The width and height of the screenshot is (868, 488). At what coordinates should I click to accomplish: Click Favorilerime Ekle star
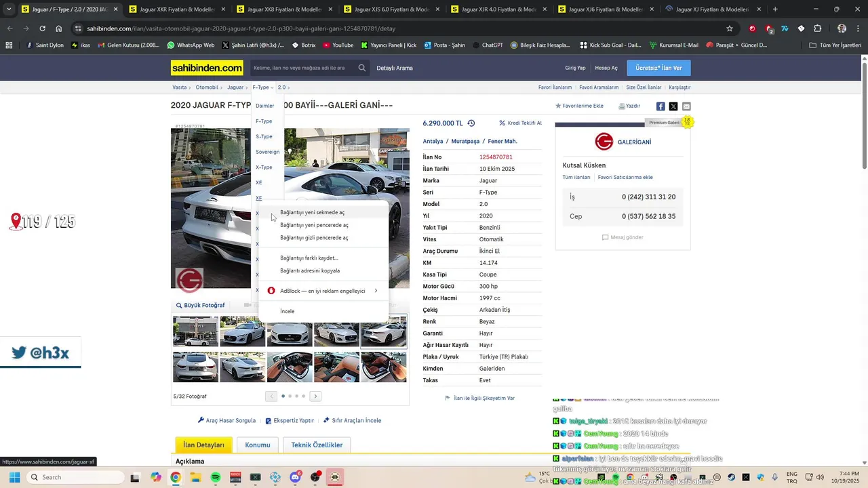[x=579, y=106]
